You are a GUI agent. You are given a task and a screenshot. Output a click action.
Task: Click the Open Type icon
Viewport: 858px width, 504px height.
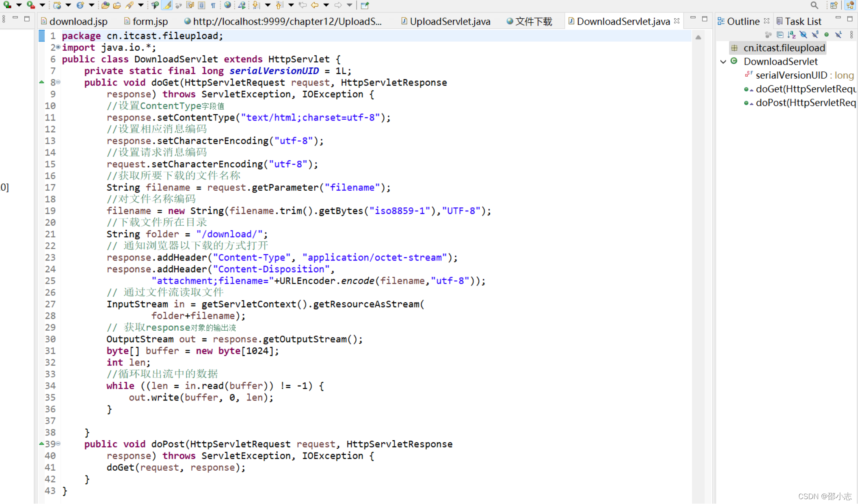tap(106, 5)
